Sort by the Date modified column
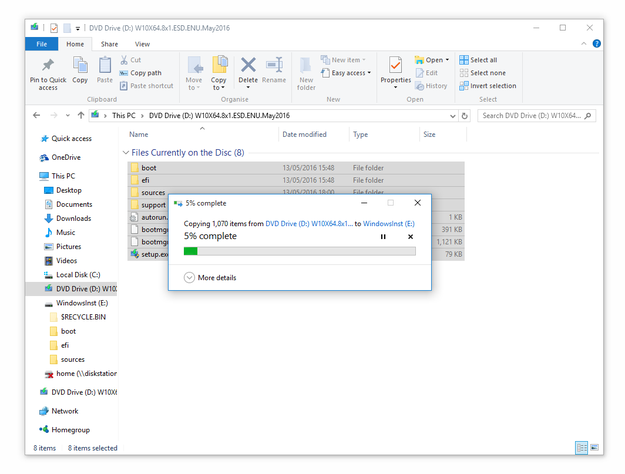Image resolution: width=625 pixels, height=474 pixels. (x=305, y=135)
